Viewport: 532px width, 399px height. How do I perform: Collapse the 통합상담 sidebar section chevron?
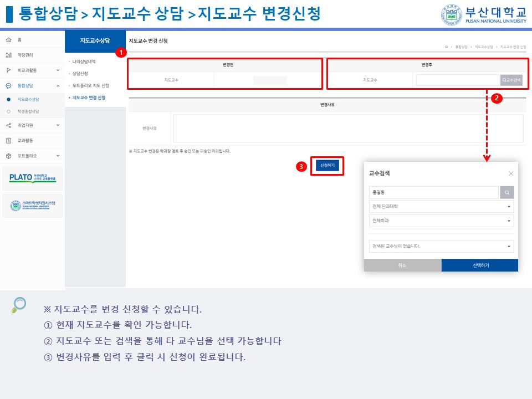58,86
